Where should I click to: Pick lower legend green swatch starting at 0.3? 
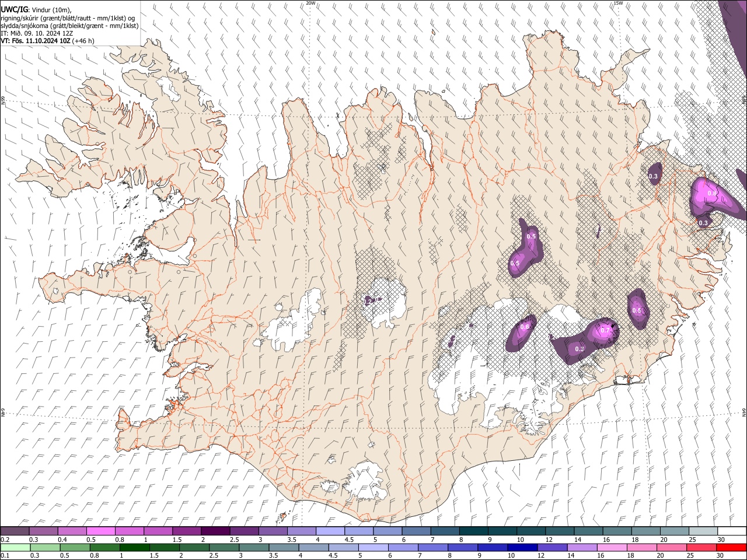click(x=45, y=548)
